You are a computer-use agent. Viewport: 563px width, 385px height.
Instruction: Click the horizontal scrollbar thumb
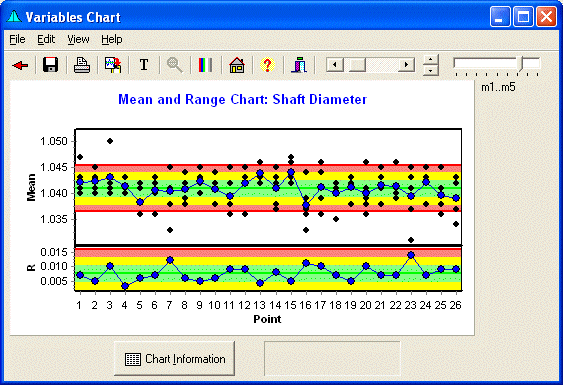click(x=357, y=65)
